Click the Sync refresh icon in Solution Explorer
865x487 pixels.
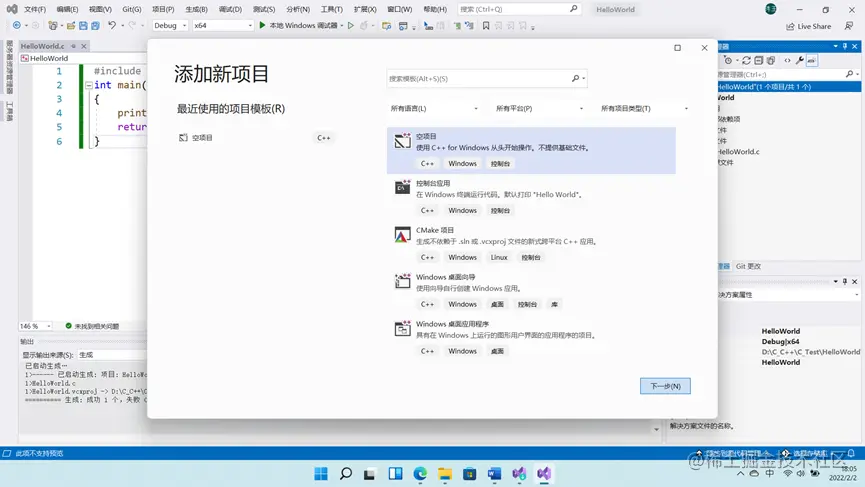(746, 61)
